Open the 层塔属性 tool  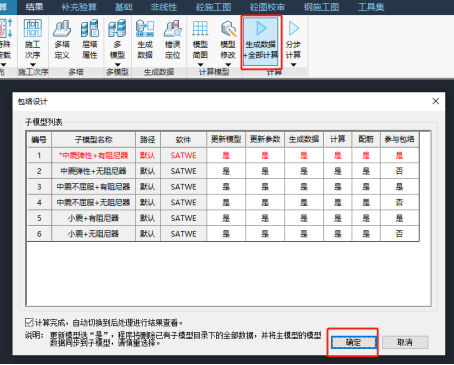(90, 39)
